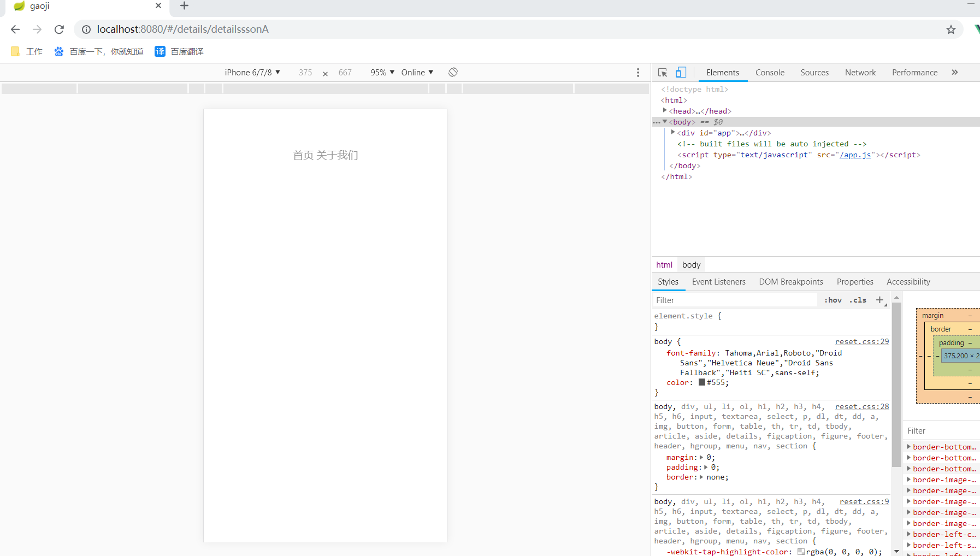Add a new style rule
Screen dimensions: 980x556
[x=879, y=300]
